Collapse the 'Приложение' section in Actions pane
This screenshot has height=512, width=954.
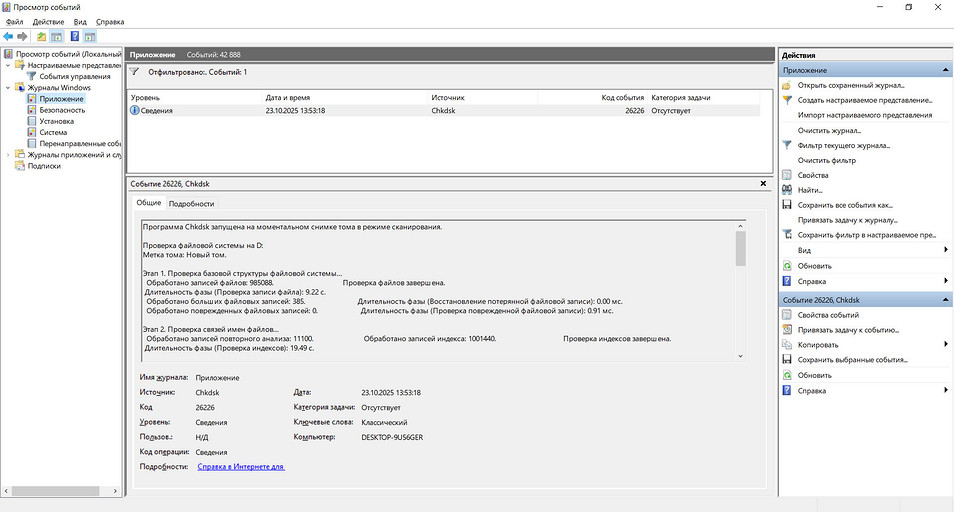[944, 71]
